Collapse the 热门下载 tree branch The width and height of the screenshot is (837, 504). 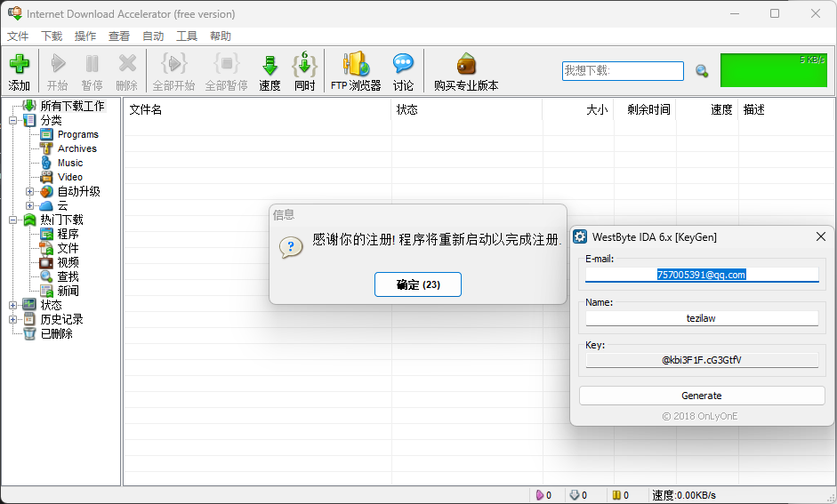[x=12, y=220]
